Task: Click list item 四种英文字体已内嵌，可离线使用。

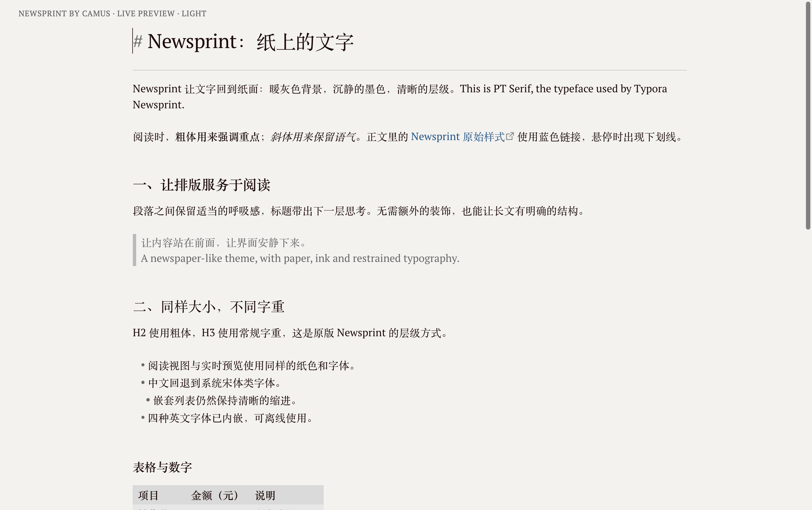Action: click(230, 418)
